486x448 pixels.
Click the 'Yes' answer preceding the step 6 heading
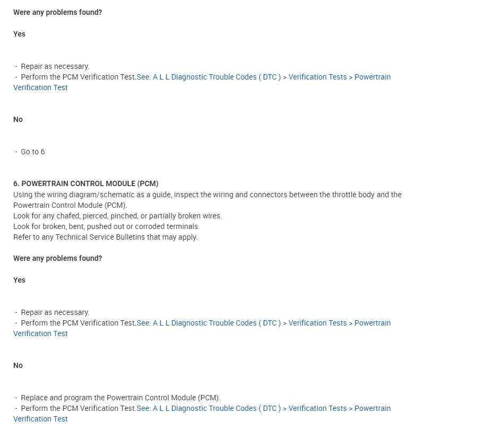pyautogui.click(x=20, y=34)
